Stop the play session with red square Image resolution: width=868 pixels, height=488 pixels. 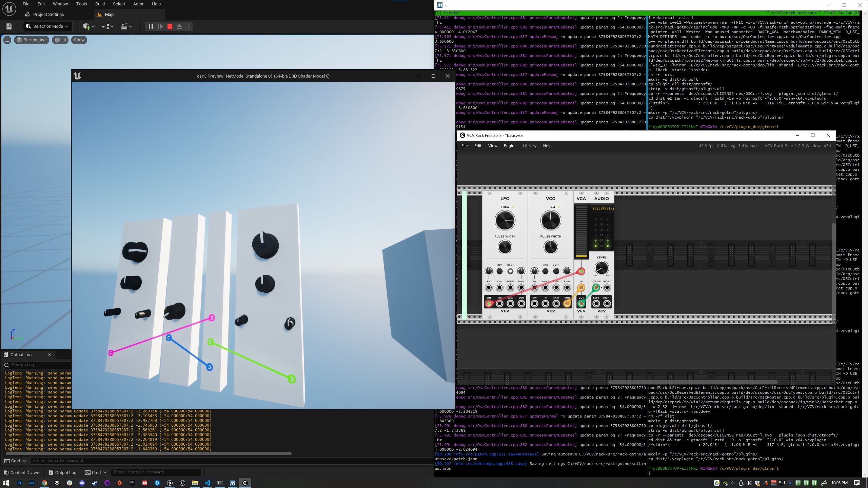pyautogui.click(x=170, y=26)
